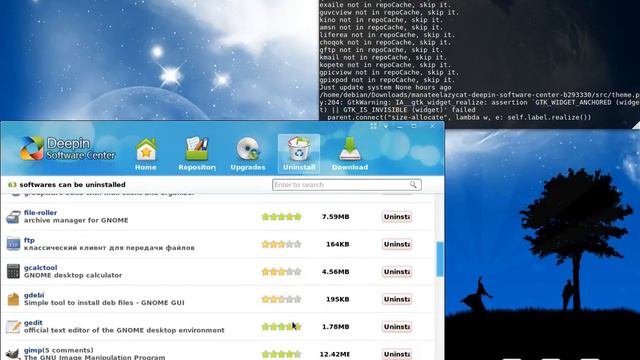Uninstall gdebi
Screen dimensions: 640x360
pyautogui.click(x=397, y=299)
